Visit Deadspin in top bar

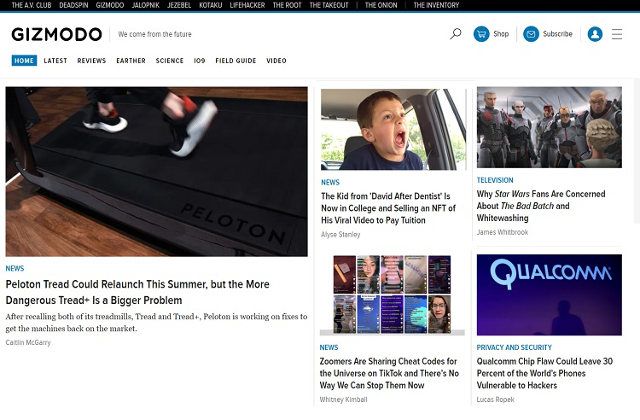[73, 5]
